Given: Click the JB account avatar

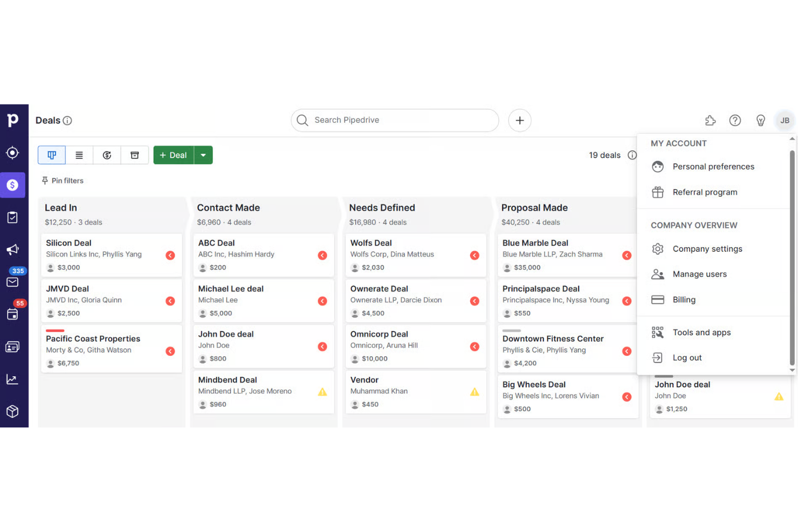Looking at the screenshot, I should pos(785,121).
